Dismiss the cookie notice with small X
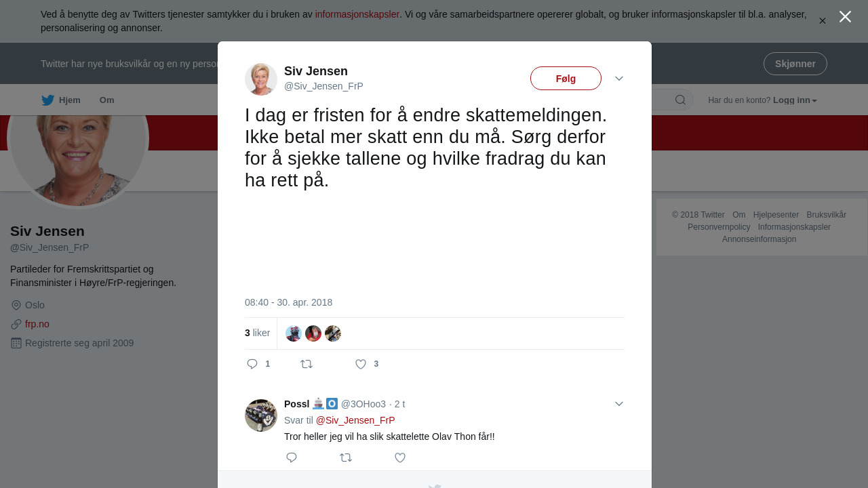This screenshot has width=868, height=488. [823, 21]
